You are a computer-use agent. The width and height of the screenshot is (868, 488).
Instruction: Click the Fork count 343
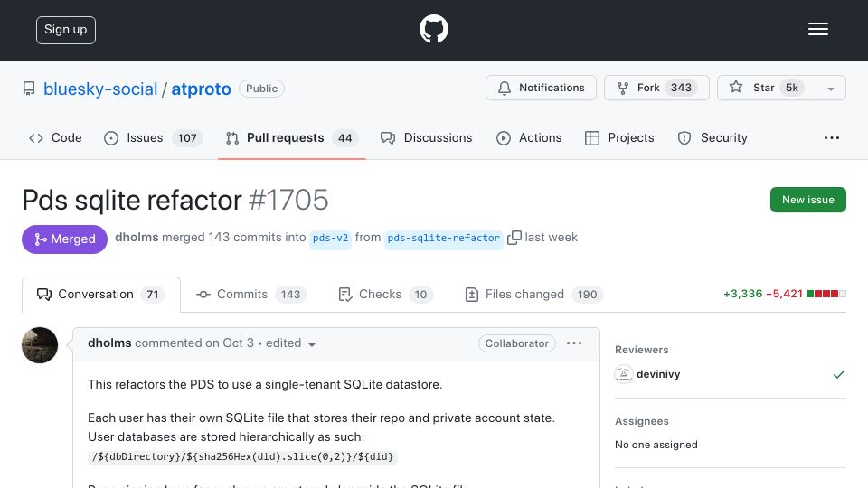(681, 88)
